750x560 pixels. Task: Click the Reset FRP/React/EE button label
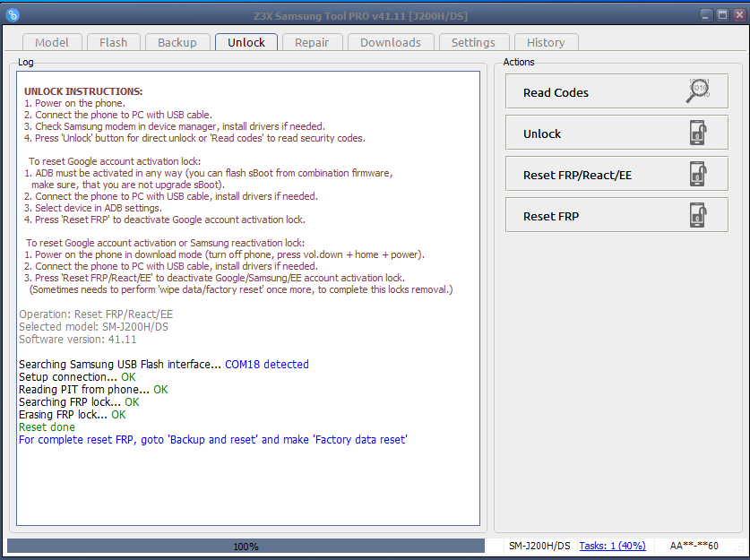(x=577, y=175)
